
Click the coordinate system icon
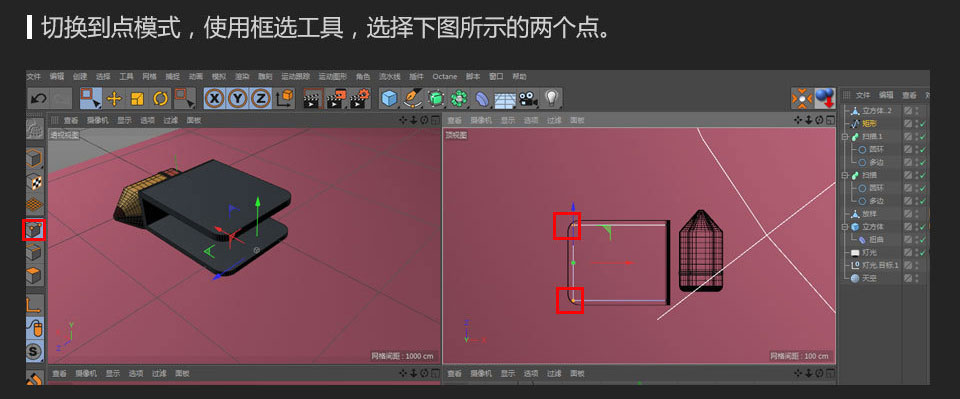click(x=285, y=98)
